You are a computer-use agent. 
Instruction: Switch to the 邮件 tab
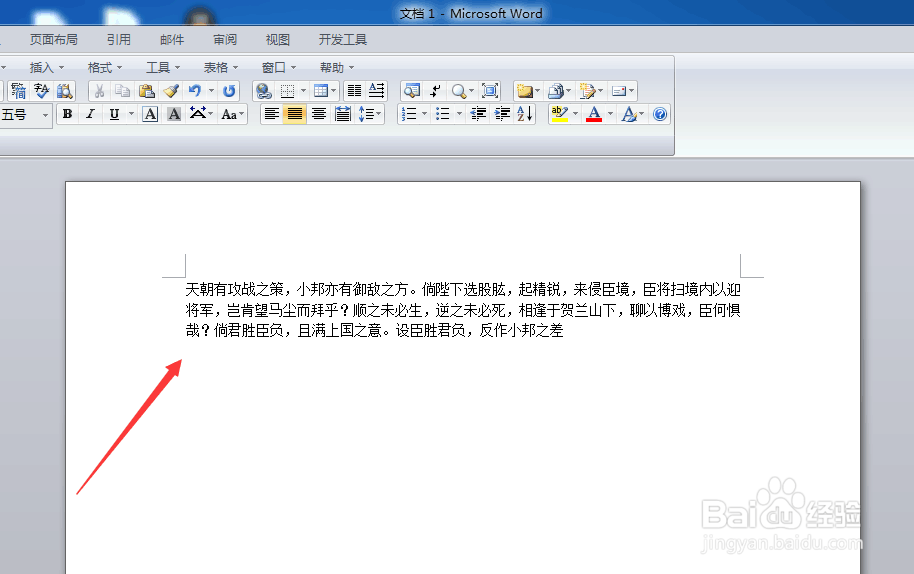click(x=172, y=40)
